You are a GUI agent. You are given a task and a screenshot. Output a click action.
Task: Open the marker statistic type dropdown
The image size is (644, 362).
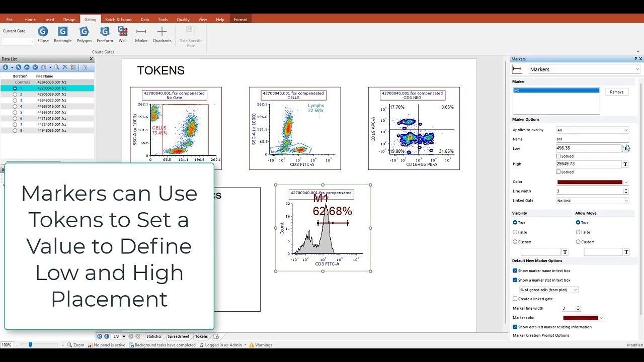(x=548, y=290)
